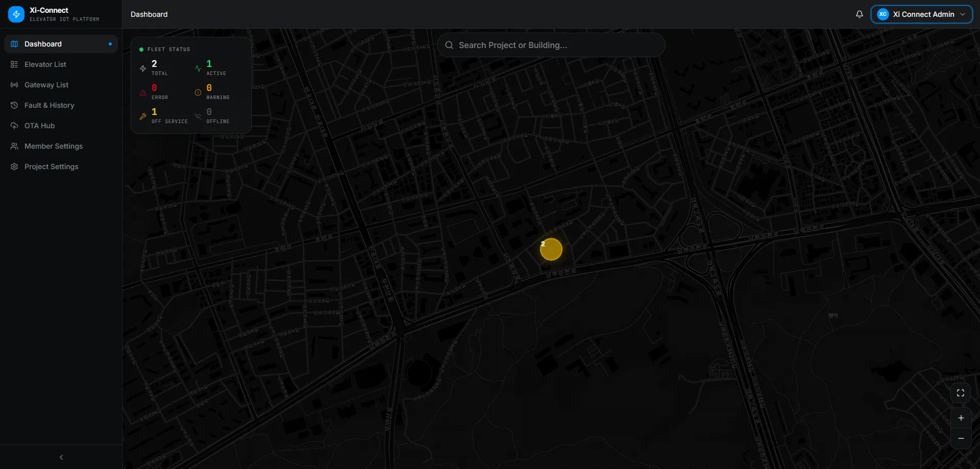The width and height of the screenshot is (980, 469).
Task: Select the yellow cluster marker on map
Action: pyautogui.click(x=551, y=249)
